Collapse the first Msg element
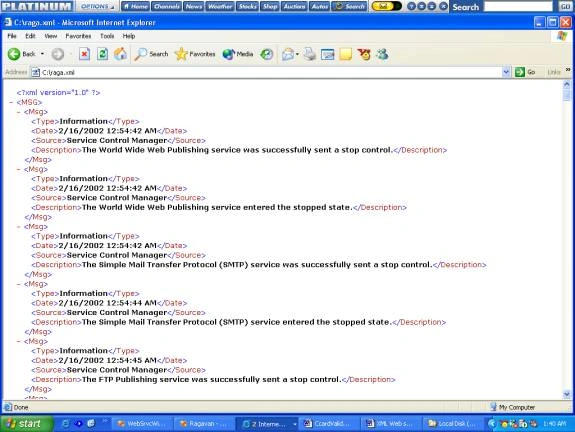This screenshot has height=432, width=575. (x=19, y=112)
